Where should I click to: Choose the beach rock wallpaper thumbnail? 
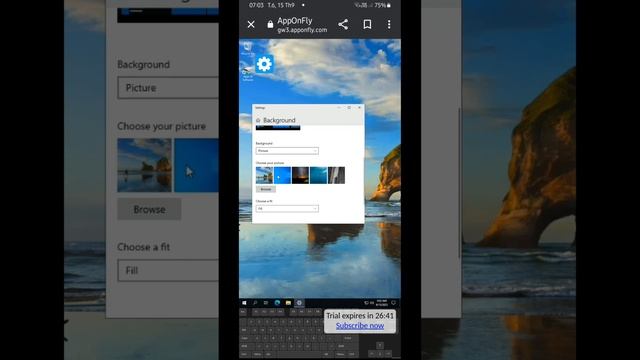pos(264,175)
